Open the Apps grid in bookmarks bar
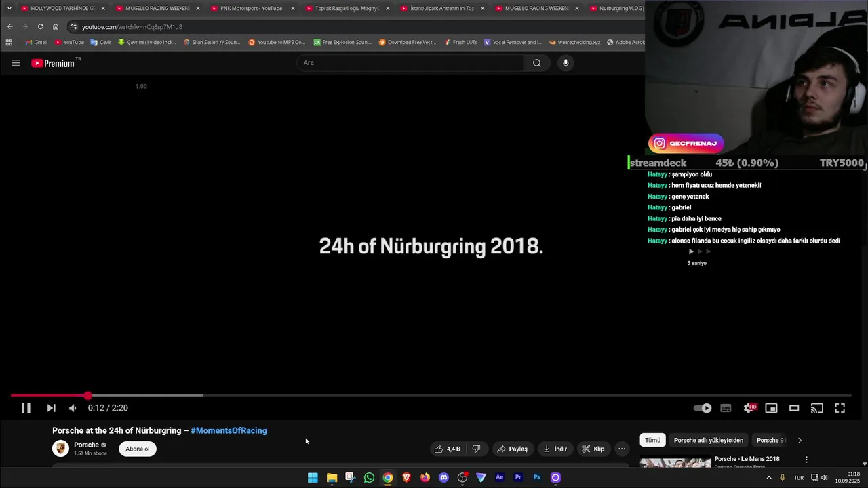 [x=9, y=42]
